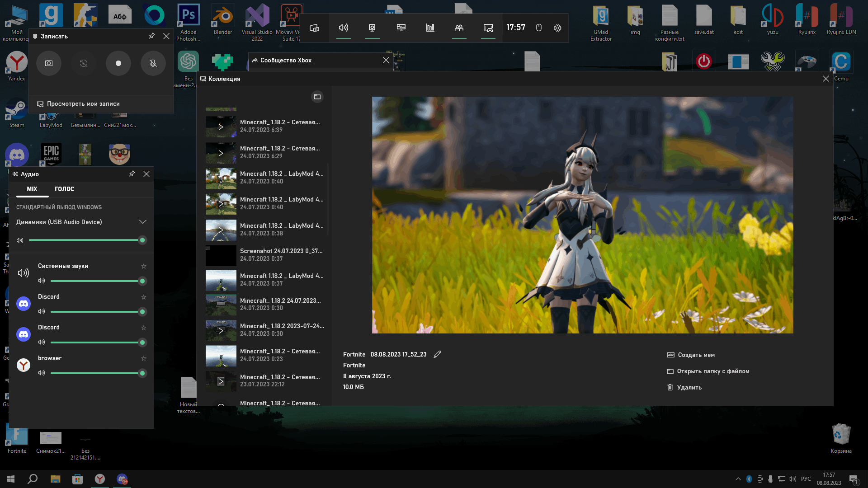The image size is (868, 488).
Task: Rename the Fortnite capture with pencil icon
Action: (x=437, y=355)
